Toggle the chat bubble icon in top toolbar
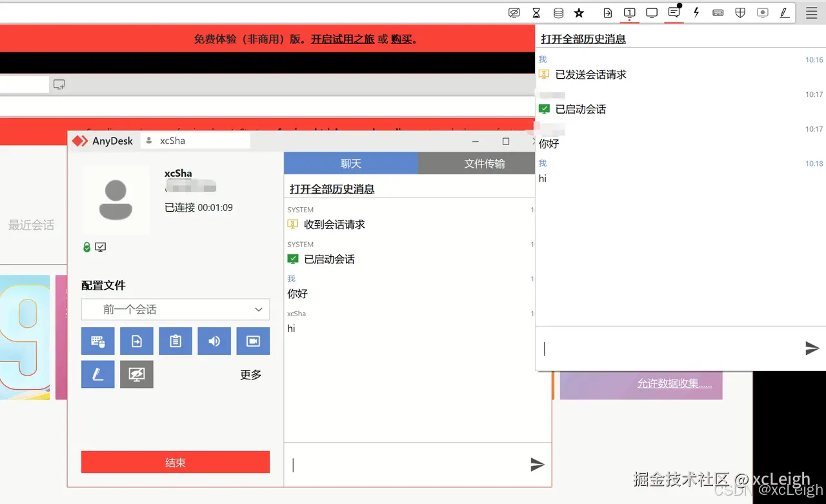This screenshot has width=826, height=504. click(x=674, y=13)
